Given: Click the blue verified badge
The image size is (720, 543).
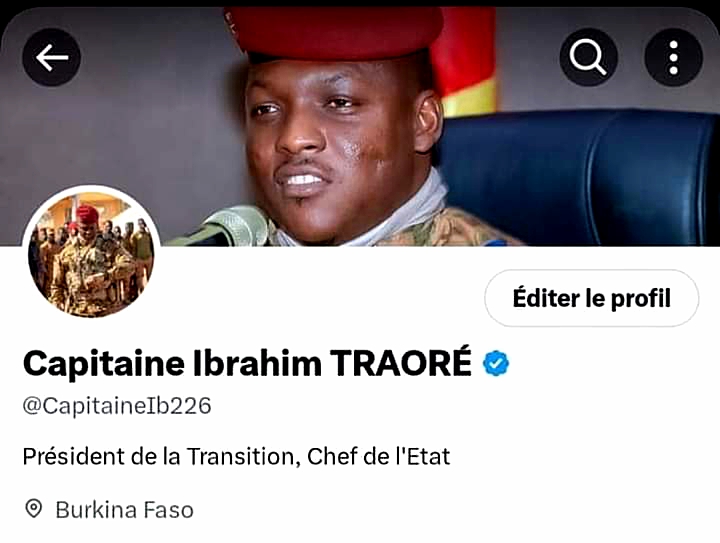Looking at the screenshot, I should click(496, 364).
